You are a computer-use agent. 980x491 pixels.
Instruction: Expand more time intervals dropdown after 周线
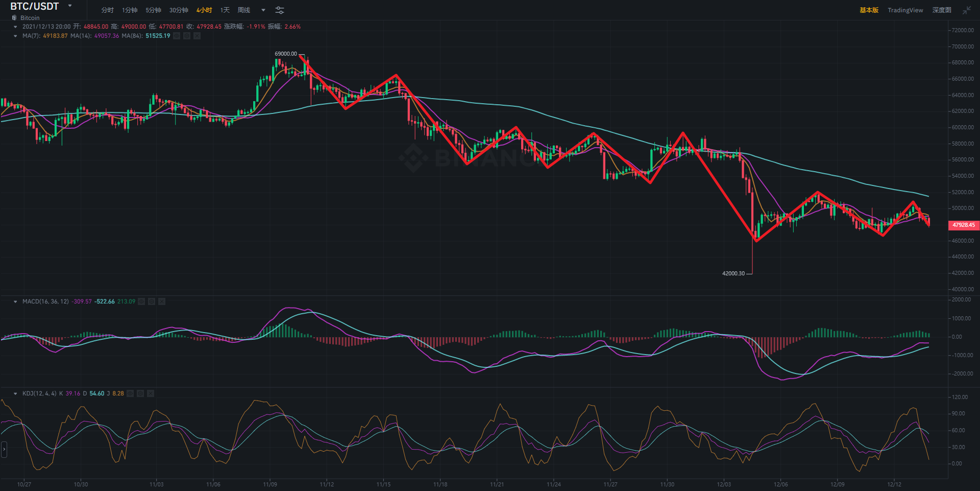263,10
